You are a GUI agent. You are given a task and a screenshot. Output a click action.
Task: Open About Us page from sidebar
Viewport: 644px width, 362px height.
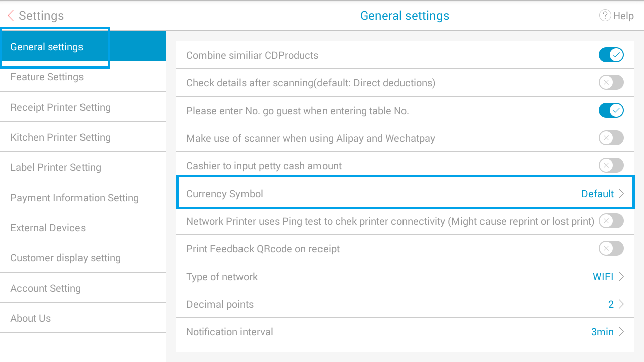pos(83,318)
